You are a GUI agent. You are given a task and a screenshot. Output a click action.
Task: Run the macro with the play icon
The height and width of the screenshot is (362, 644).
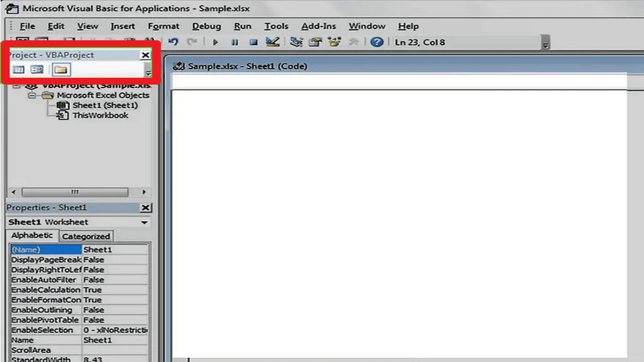tap(215, 42)
